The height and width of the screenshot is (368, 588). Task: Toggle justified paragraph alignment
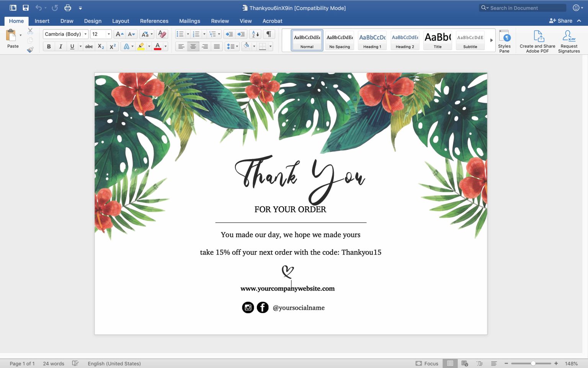[x=217, y=46]
